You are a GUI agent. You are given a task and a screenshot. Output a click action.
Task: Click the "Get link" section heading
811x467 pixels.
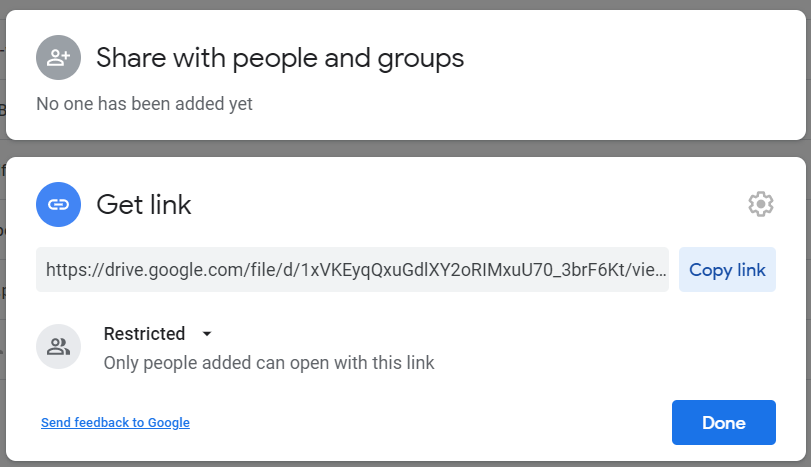tap(143, 205)
